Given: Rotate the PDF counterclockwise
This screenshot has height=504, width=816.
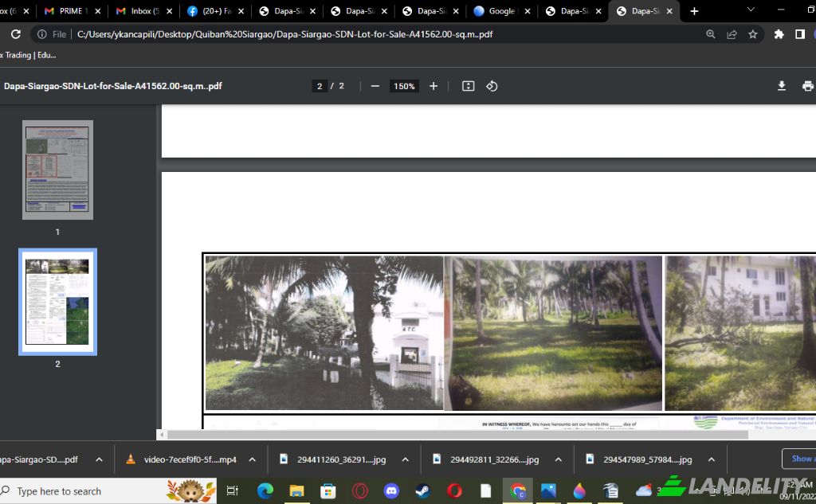Looking at the screenshot, I should coord(492,86).
